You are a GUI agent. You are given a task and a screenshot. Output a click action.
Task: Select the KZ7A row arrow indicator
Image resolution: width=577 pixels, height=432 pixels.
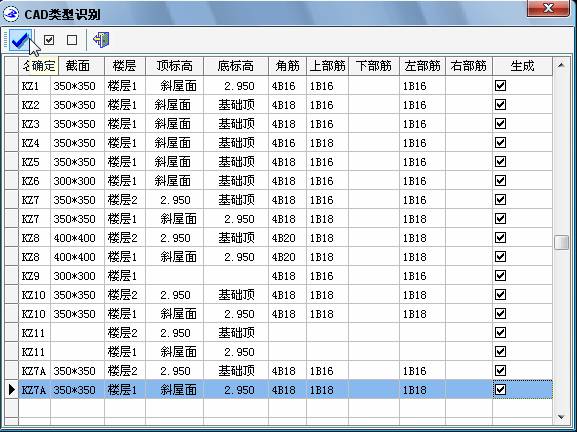(x=11, y=390)
